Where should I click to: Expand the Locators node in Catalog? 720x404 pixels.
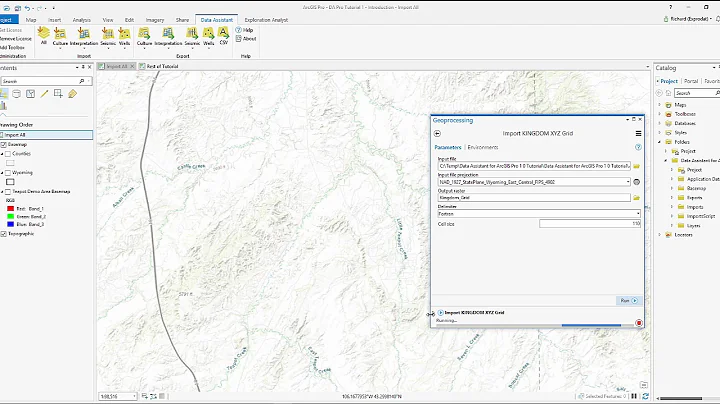pos(660,235)
